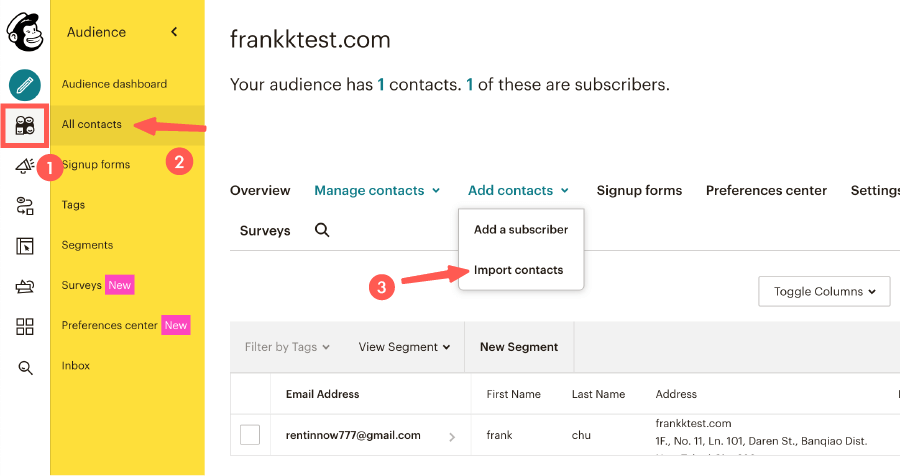This screenshot has height=476, width=900.
Task: Open the View Segment dropdown
Action: coord(404,347)
